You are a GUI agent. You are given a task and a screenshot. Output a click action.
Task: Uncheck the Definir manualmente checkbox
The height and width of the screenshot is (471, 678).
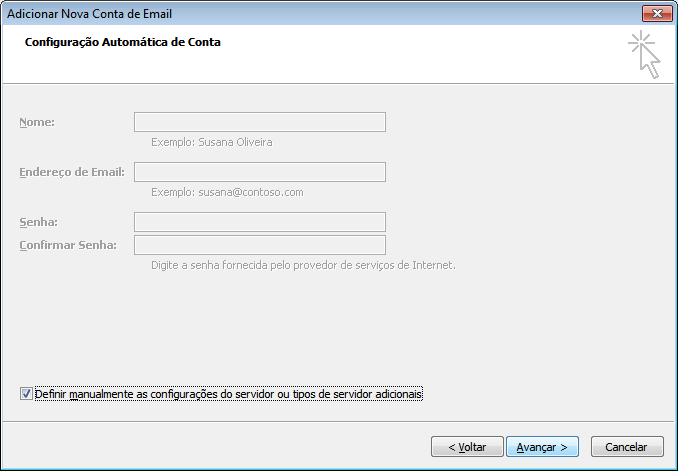tap(26, 394)
